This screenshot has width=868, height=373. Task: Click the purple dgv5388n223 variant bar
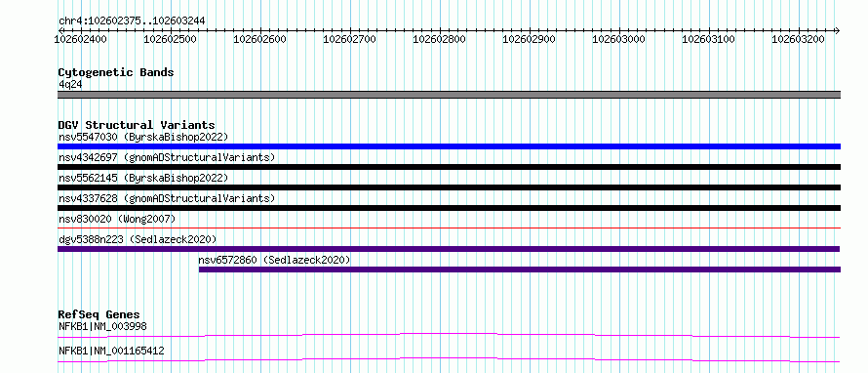pos(449,249)
